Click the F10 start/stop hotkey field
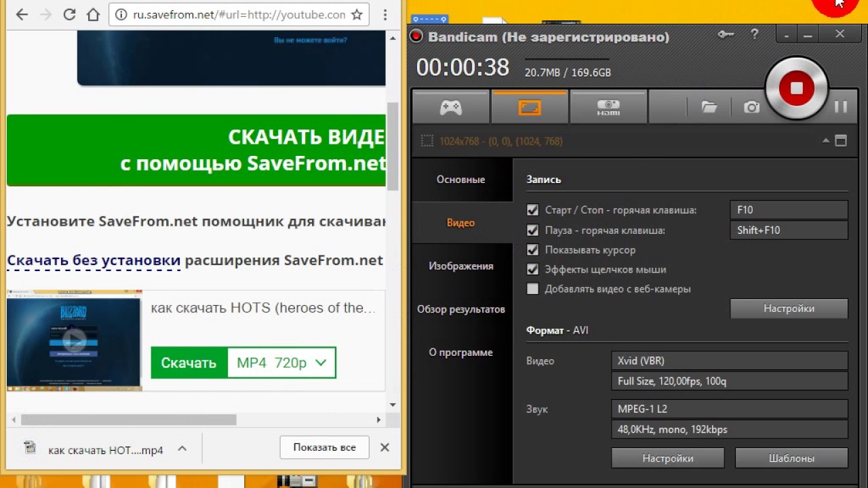This screenshot has height=488, width=868. point(789,210)
